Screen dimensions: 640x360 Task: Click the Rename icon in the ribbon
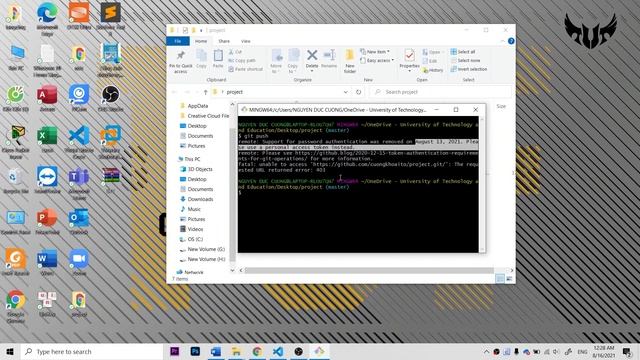(x=329, y=59)
